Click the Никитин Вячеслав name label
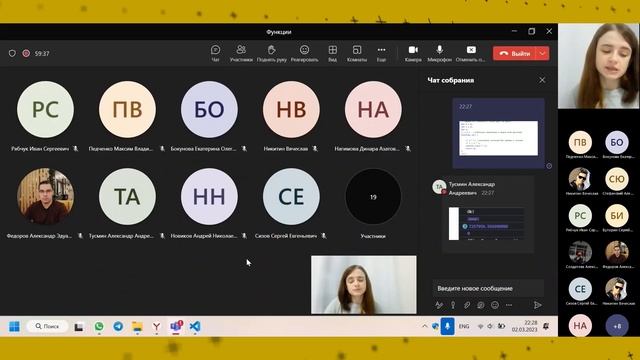The height and width of the screenshot is (360, 640). click(x=286, y=149)
